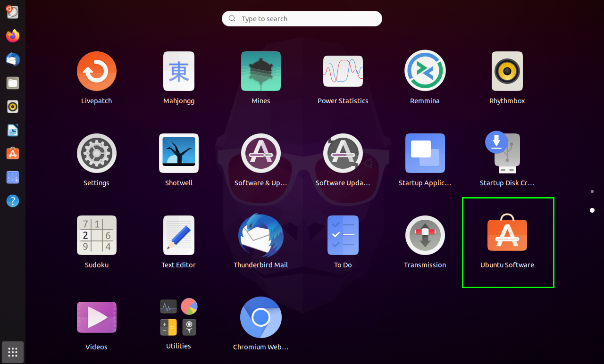Viewport: 604px width, 364px height.
Task: Open Help question mark in dock
Action: [13, 201]
